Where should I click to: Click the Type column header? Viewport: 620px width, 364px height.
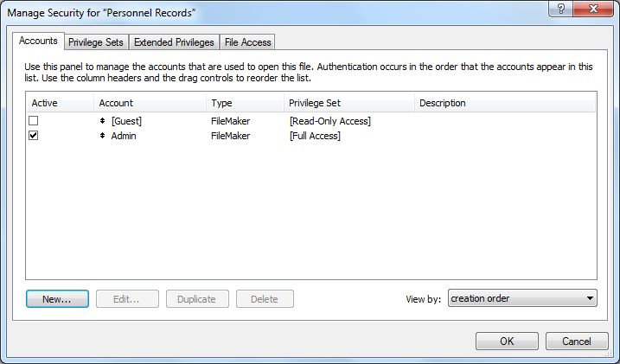click(x=221, y=103)
